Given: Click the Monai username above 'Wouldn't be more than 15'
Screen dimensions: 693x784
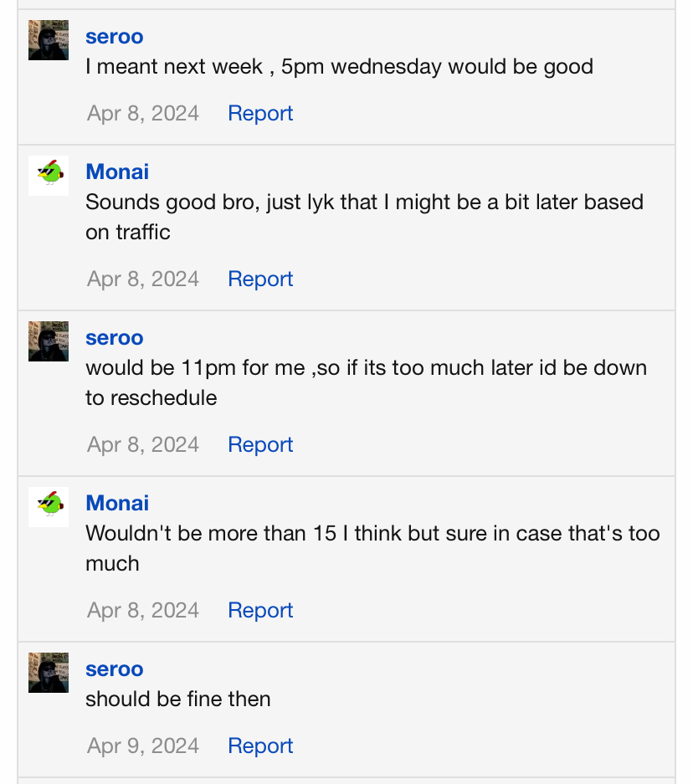Looking at the screenshot, I should (x=117, y=504).
